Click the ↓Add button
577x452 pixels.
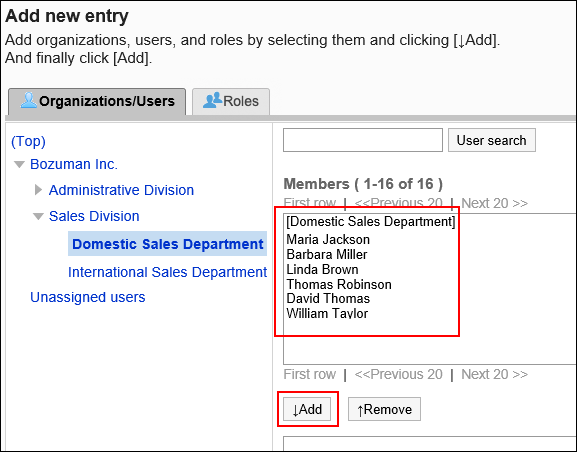pyautogui.click(x=307, y=409)
